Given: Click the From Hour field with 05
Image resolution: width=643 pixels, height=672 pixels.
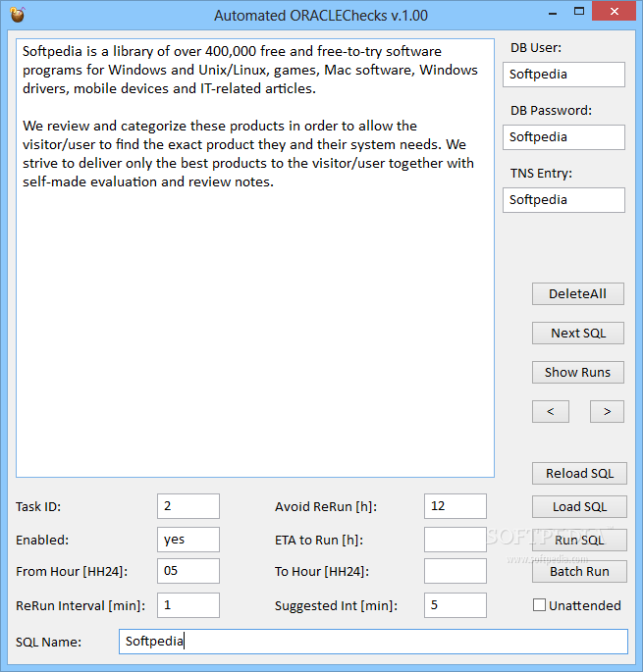Looking at the screenshot, I should (x=188, y=571).
